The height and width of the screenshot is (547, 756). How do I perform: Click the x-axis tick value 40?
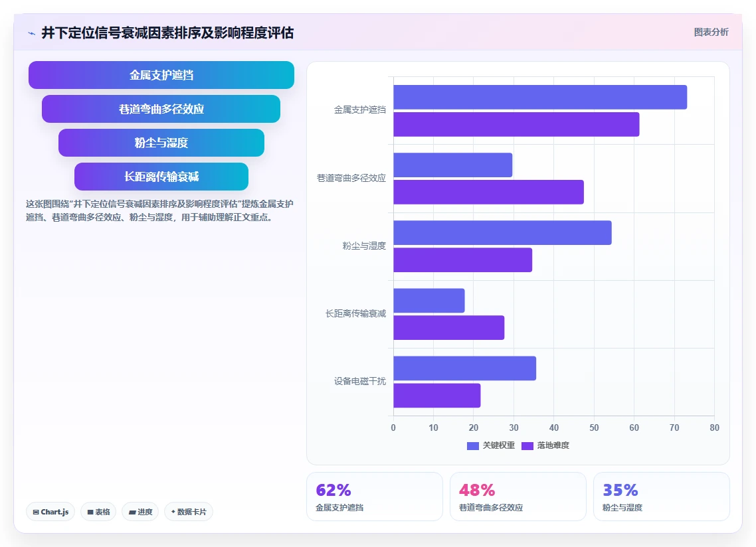pos(554,428)
